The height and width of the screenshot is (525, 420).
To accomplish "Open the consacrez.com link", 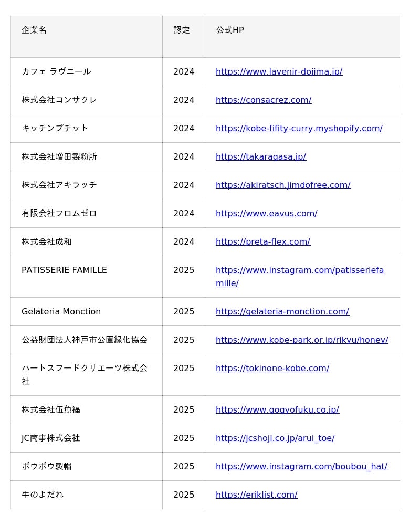I will pos(264,100).
